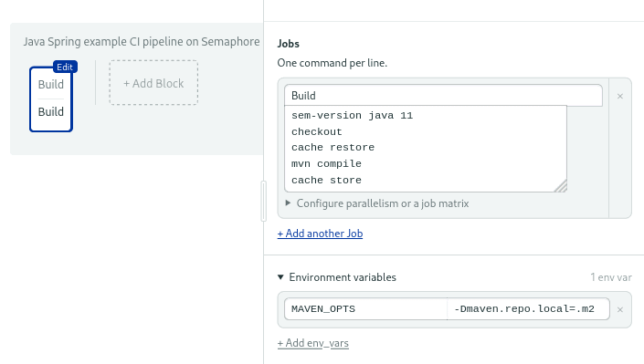644x364 pixels.
Task: Focus the Build job name field
Action: (443, 96)
